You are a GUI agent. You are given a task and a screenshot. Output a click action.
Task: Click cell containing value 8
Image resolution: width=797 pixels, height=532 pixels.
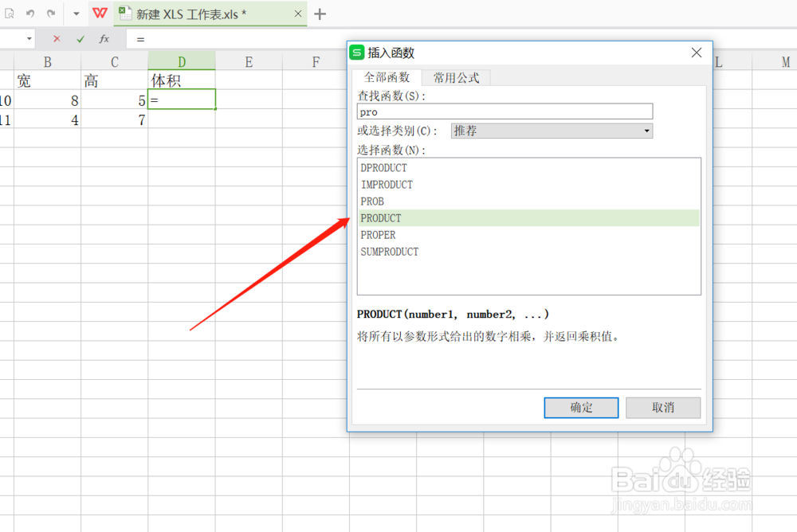tap(47, 100)
